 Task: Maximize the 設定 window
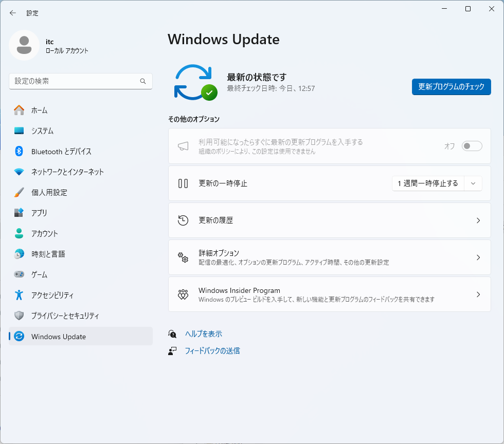pyautogui.click(x=468, y=9)
